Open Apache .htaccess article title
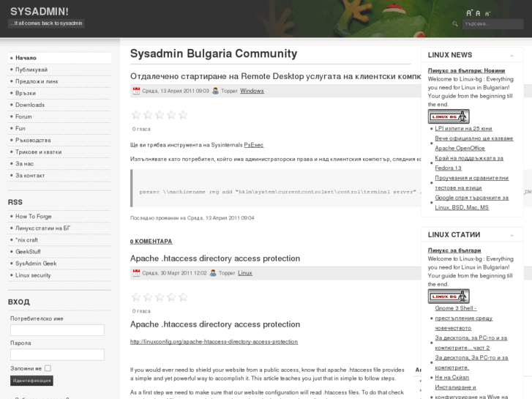The height and width of the screenshot is (399, 532). pos(215,258)
